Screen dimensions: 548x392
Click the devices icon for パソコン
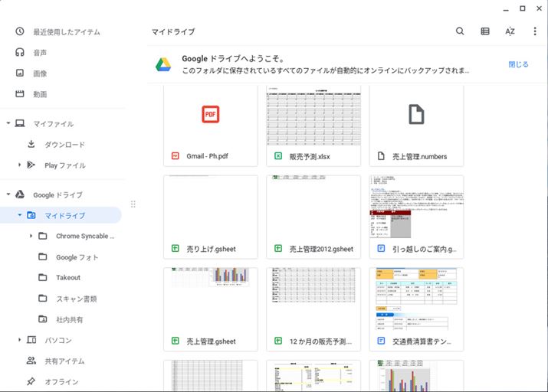(x=31, y=340)
